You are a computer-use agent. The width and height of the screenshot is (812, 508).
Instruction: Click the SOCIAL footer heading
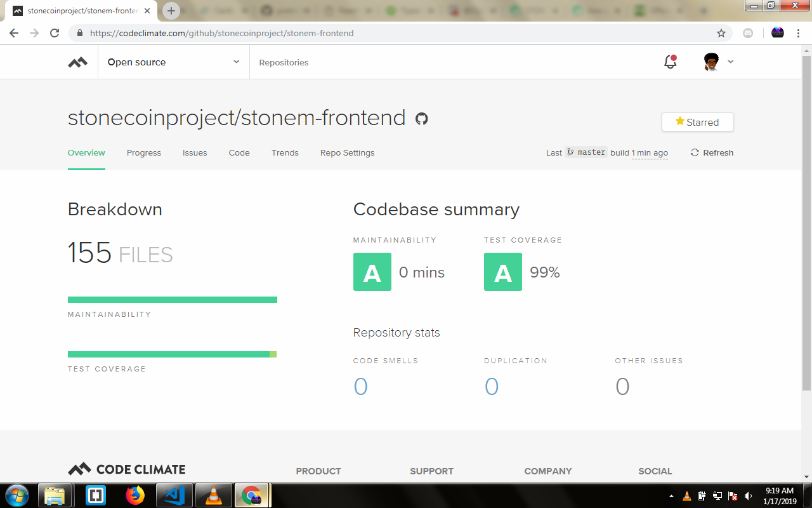point(655,471)
